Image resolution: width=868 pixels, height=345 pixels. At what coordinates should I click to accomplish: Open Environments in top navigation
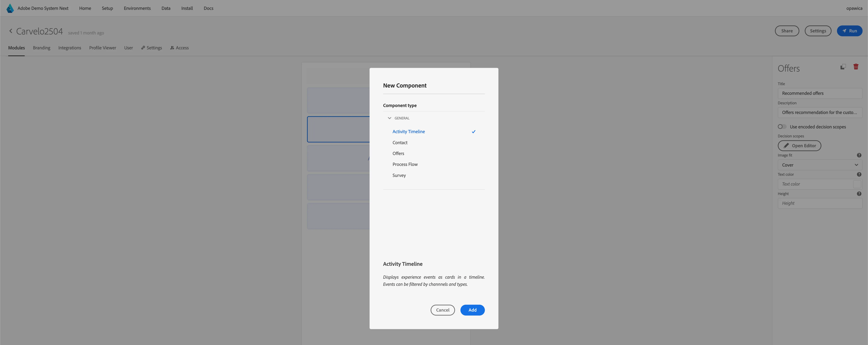(137, 8)
